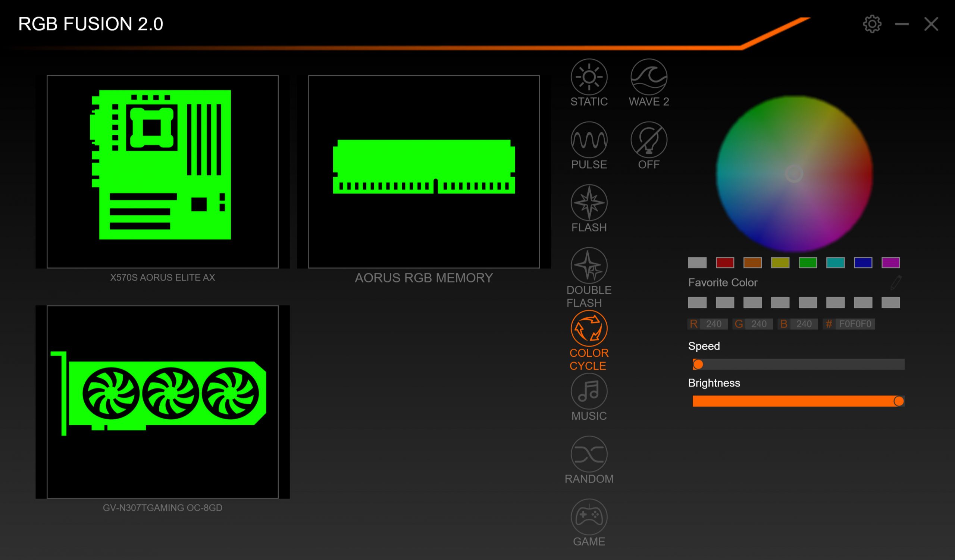The height and width of the screenshot is (560, 955).
Task: Click the Brightness slider bar
Action: point(798,401)
